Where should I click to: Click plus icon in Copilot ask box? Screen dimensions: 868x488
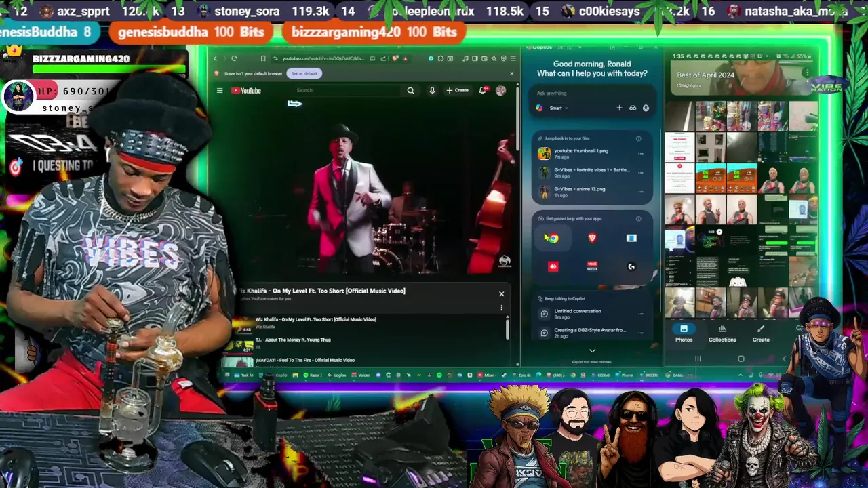[619, 108]
